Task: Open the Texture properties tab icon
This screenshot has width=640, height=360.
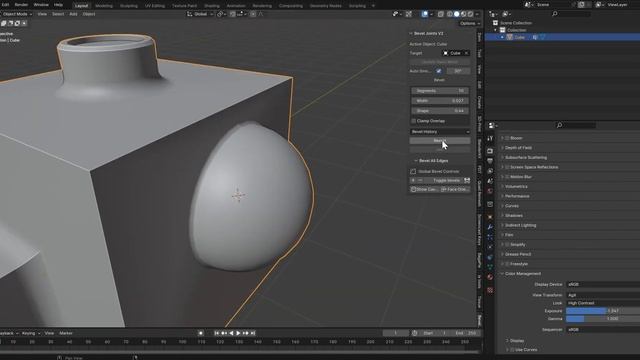Action: click(490, 290)
